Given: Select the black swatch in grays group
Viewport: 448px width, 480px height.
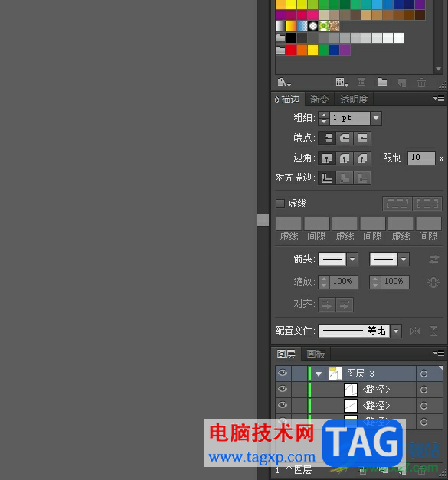Looking at the screenshot, I should [x=291, y=38].
